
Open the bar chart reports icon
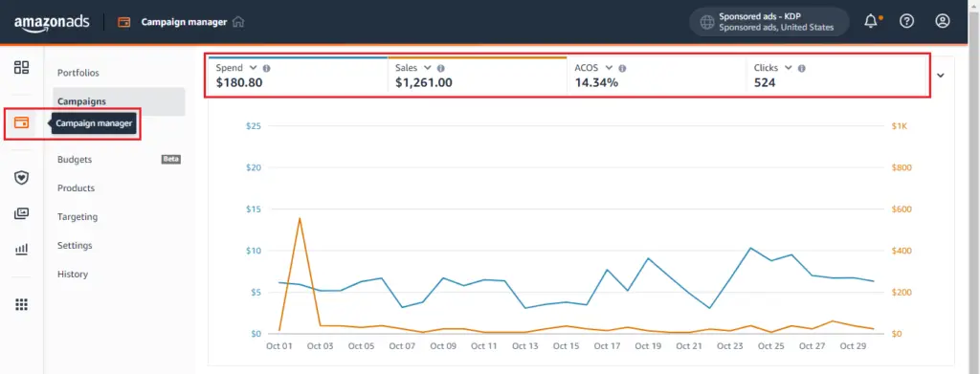22,249
